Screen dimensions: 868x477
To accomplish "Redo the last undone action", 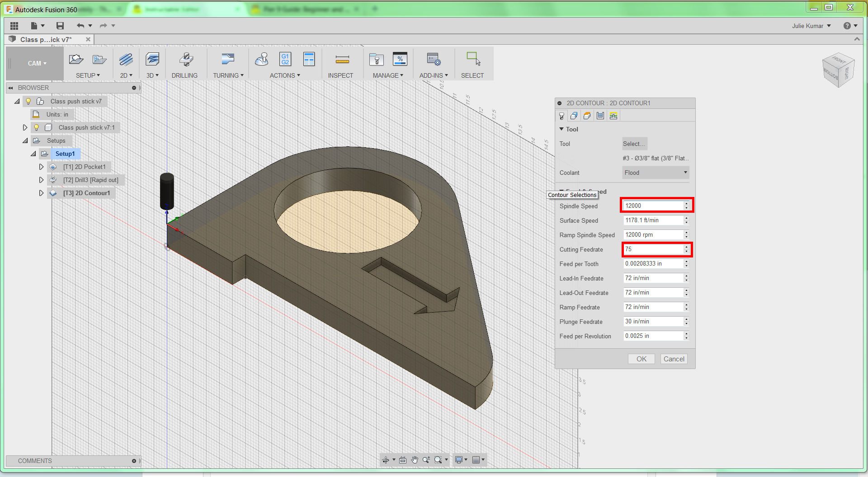I will pos(104,26).
